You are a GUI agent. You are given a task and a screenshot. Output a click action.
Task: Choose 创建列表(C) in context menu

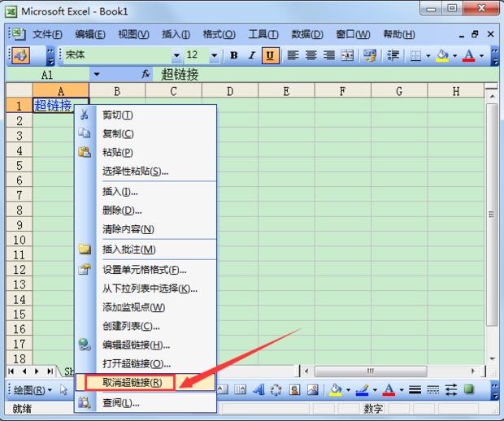click(146, 326)
